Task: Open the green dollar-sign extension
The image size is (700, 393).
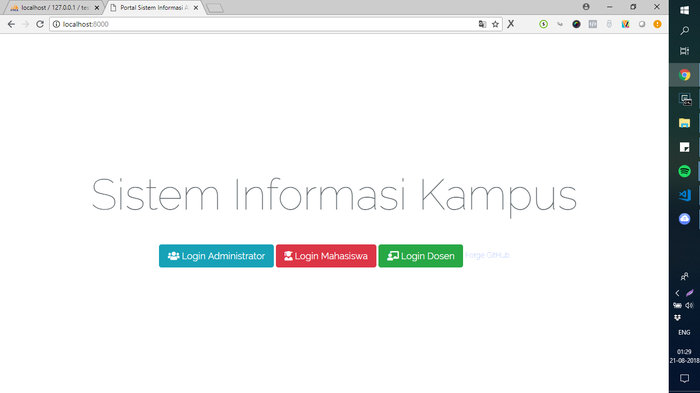Action: (543, 24)
